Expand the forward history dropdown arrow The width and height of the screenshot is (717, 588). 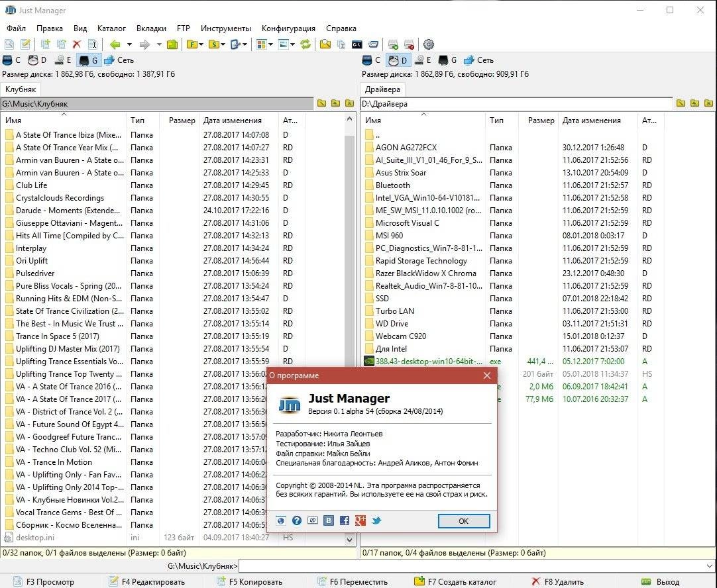[159, 44]
